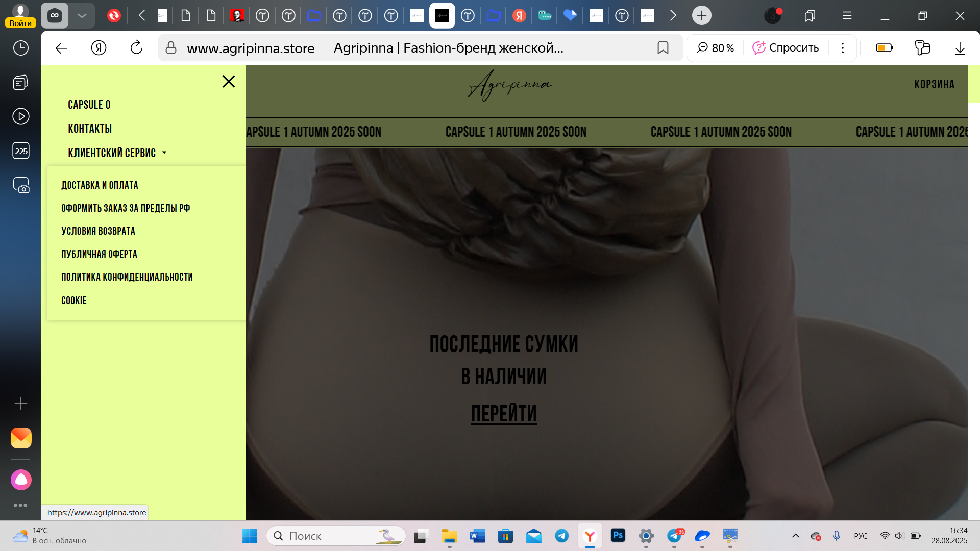
Task: Open Yandex Mail sidebar icon
Action: pos(21,438)
